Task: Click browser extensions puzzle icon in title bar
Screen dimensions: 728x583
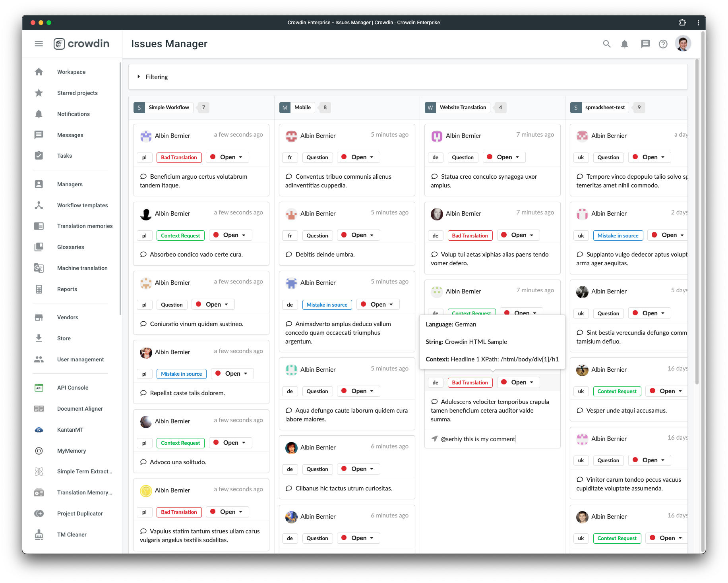Action: pyautogui.click(x=682, y=23)
